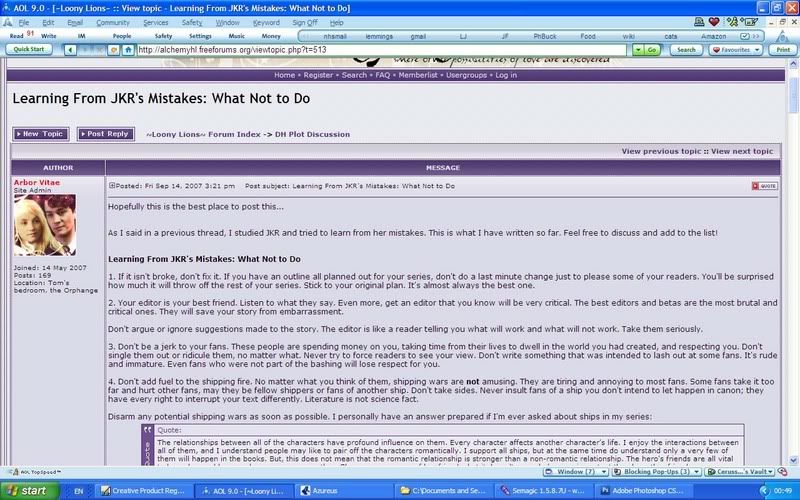
Task: Click the New Topic button
Action: tap(41, 133)
